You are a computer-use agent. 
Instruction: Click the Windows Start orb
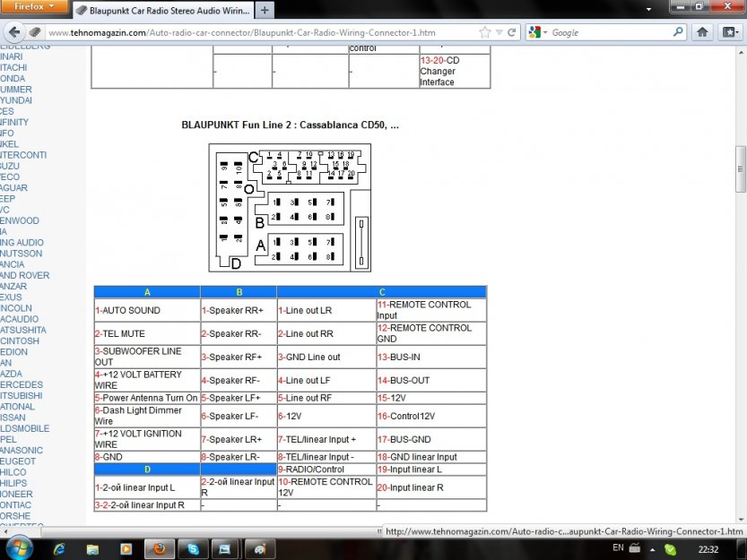pos(20,547)
